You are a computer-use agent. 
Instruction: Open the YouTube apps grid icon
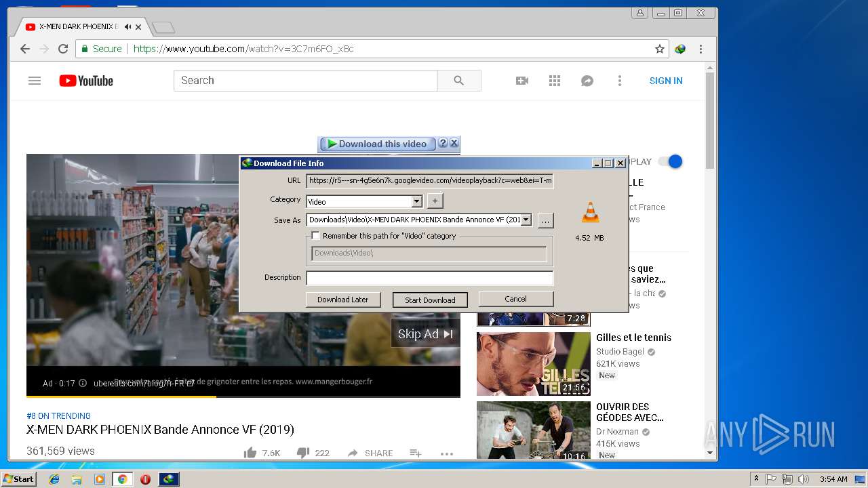[x=555, y=81]
